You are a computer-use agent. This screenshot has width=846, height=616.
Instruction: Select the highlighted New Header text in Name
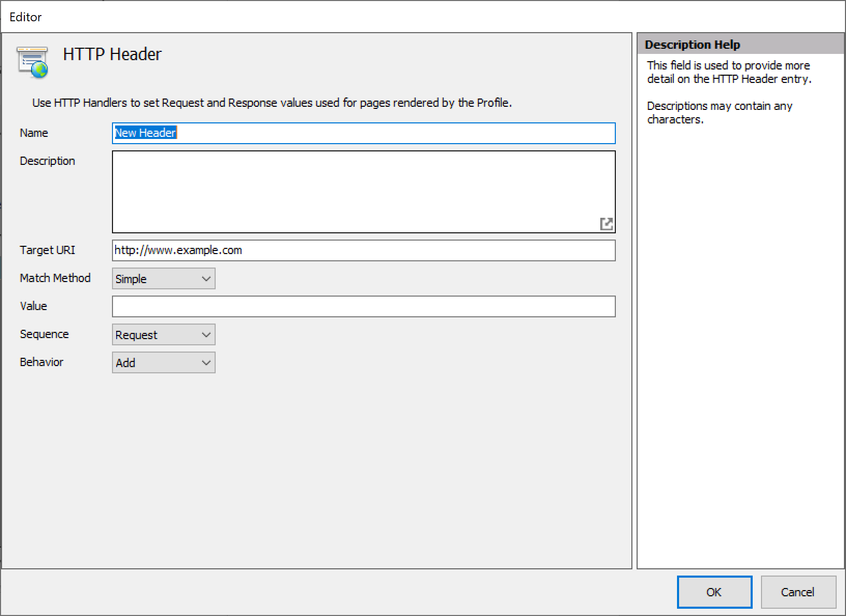tap(145, 133)
